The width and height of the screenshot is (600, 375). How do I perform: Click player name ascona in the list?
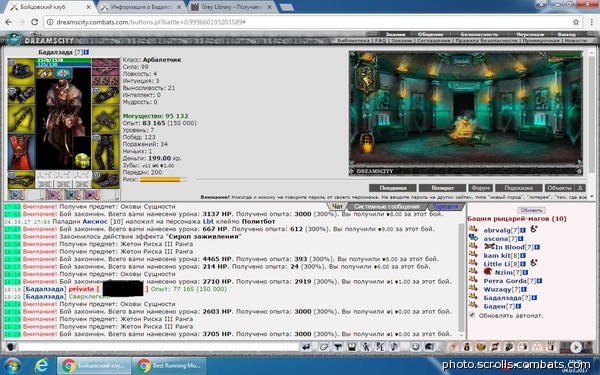(x=496, y=239)
